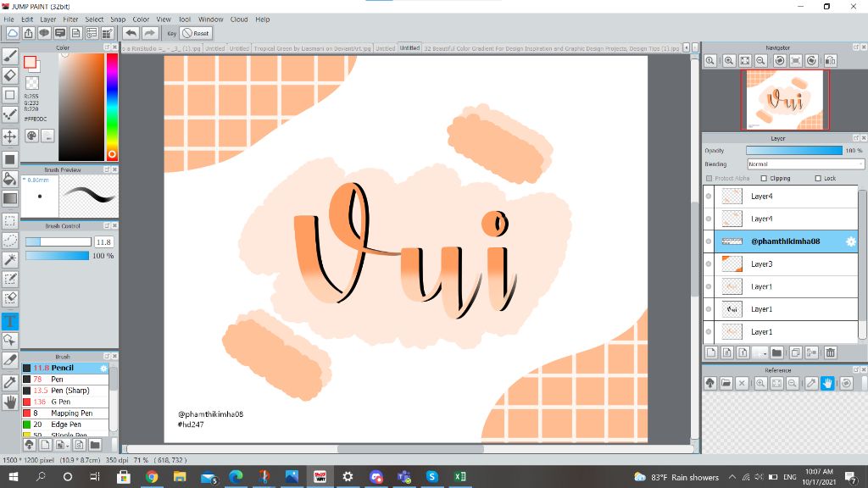Select the Lasso selection tool
The width and height of the screenshot is (868, 488).
point(10,240)
